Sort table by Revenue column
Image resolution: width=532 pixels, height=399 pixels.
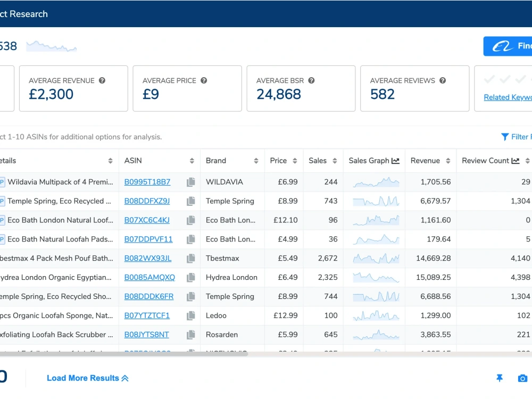click(448, 161)
